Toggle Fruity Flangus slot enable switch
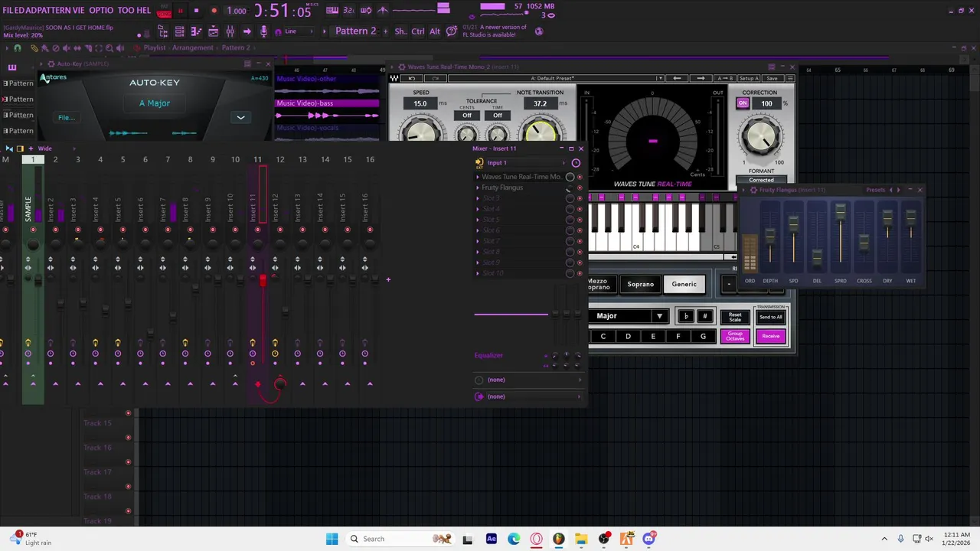980x551 pixels. click(x=580, y=187)
